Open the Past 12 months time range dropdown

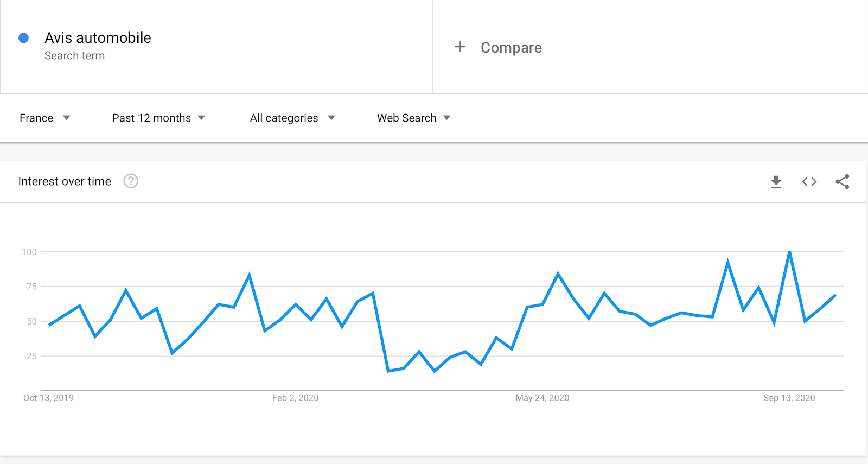tap(158, 118)
